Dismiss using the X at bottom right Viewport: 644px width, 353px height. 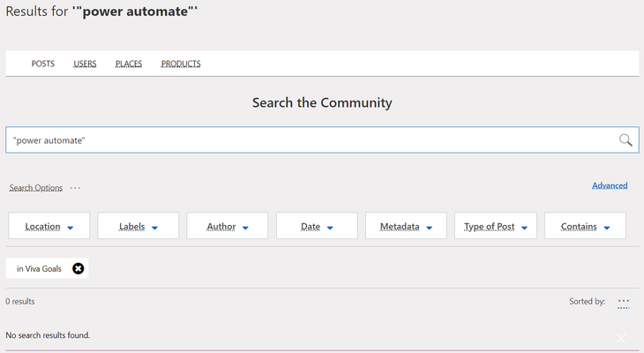[620, 338]
